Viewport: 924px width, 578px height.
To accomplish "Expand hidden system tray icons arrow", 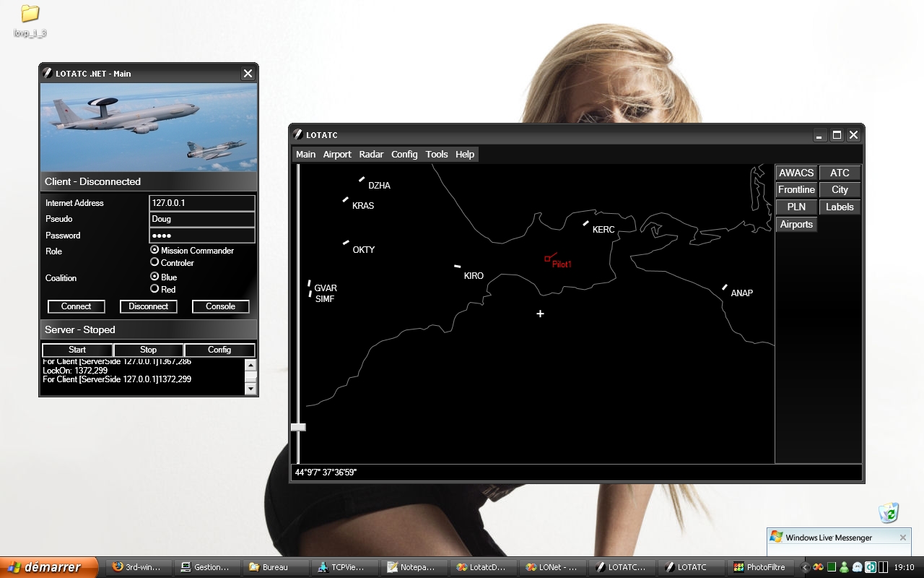I will (x=806, y=567).
